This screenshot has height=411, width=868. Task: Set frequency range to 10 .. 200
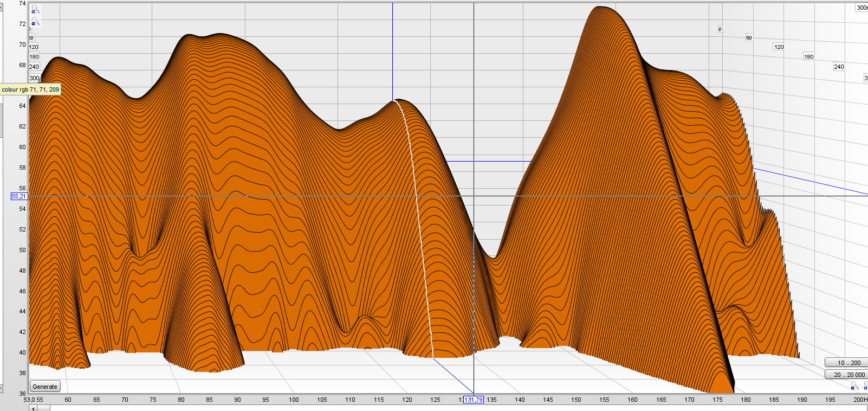pyautogui.click(x=847, y=363)
